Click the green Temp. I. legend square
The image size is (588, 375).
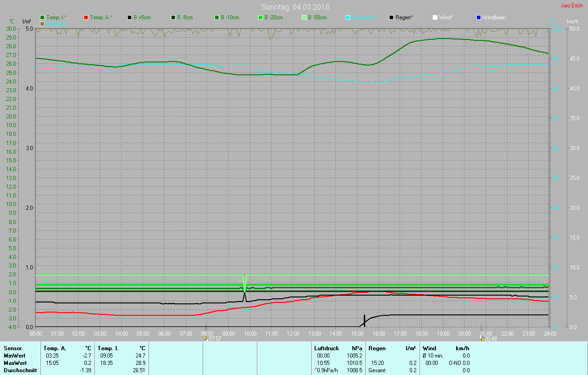click(x=43, y=17)
